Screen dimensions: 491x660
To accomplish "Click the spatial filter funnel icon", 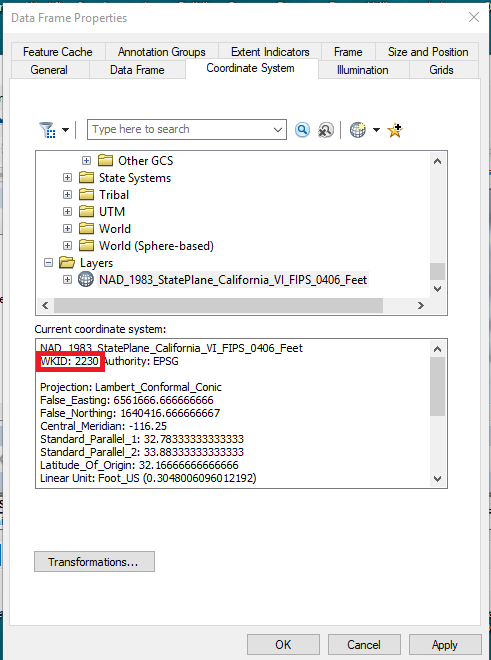I will tap(47, 130).
